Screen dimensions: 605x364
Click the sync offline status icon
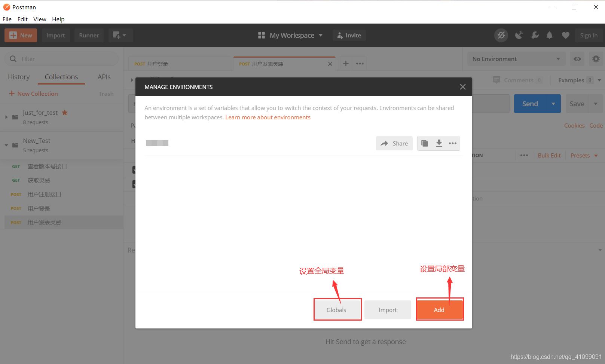(501, 35)
